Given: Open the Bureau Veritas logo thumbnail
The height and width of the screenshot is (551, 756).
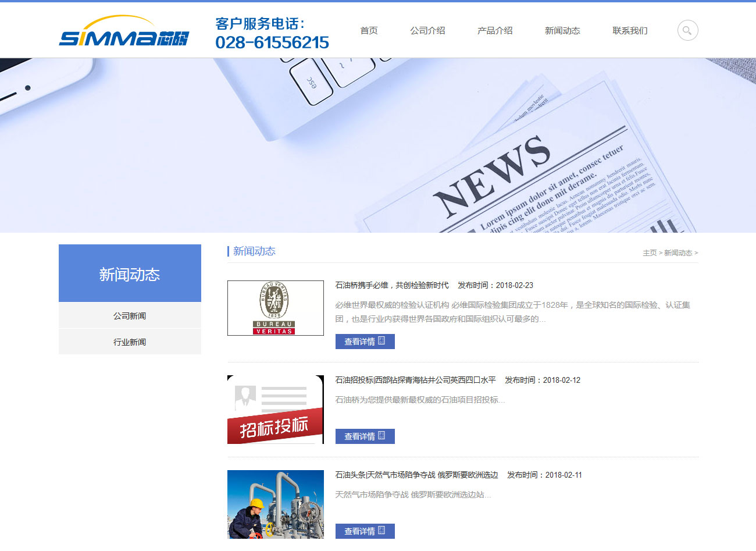Looking at the screenshot, I should [276, 308].
